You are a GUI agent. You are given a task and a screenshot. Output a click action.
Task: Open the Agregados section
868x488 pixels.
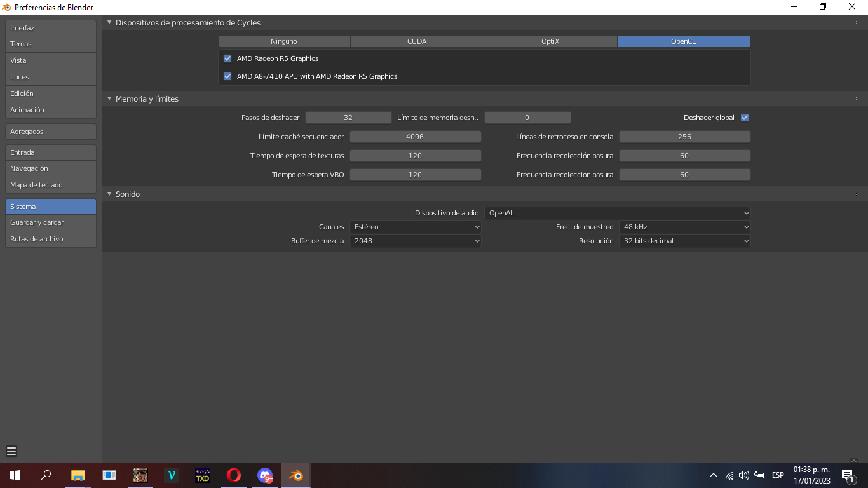coord(51,132)
